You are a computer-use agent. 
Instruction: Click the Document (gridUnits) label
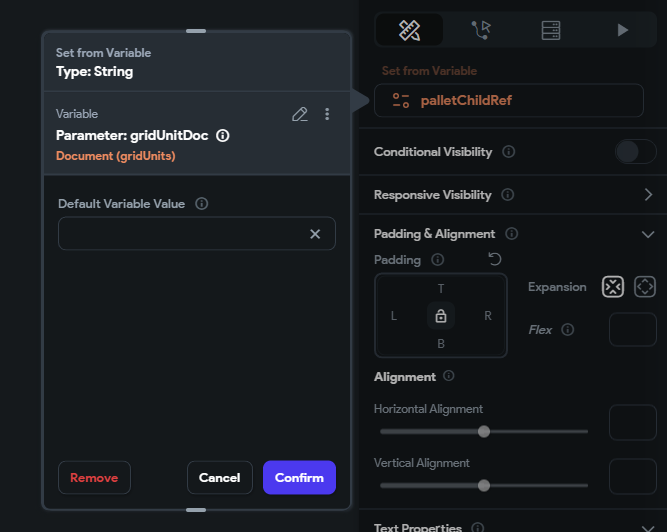coord(116,156)
